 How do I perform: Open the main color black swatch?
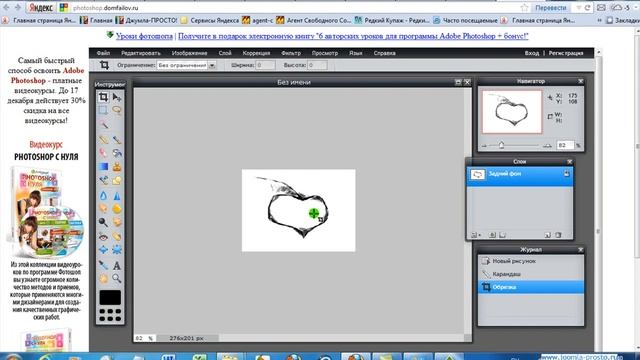[110, 298]
